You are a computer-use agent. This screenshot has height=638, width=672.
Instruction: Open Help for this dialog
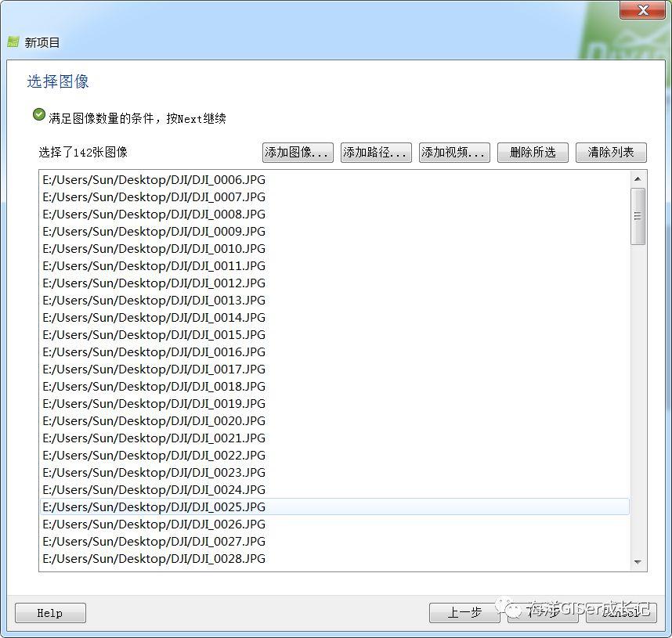50,613
